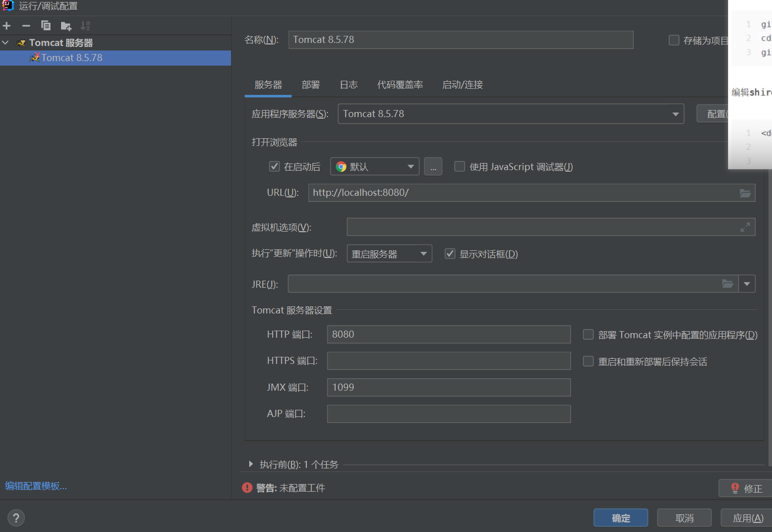
Task: Click the 修正 fix button
Action: [746, 488]
